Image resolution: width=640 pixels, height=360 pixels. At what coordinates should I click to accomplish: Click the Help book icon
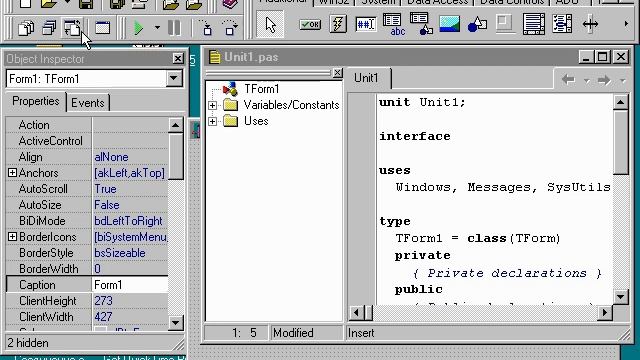pyautogui.click(x=230, y=4)
